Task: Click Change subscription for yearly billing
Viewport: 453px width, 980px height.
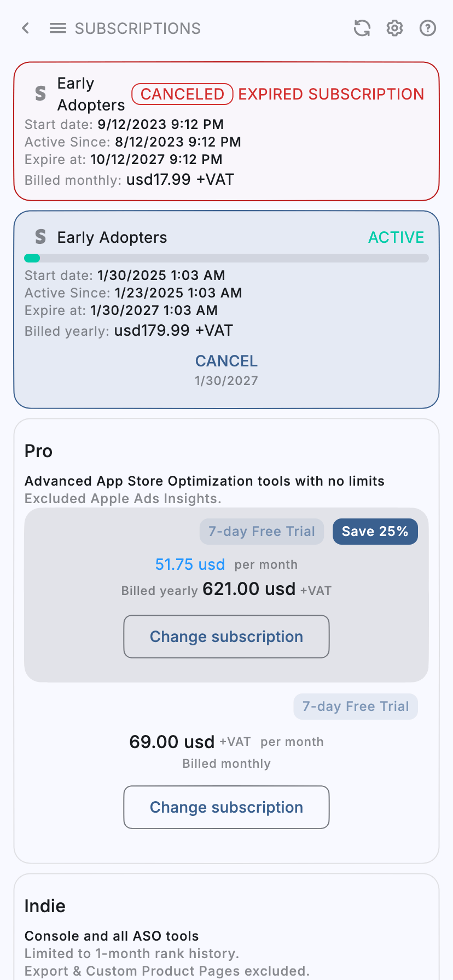Action: (x=226, y=636)
